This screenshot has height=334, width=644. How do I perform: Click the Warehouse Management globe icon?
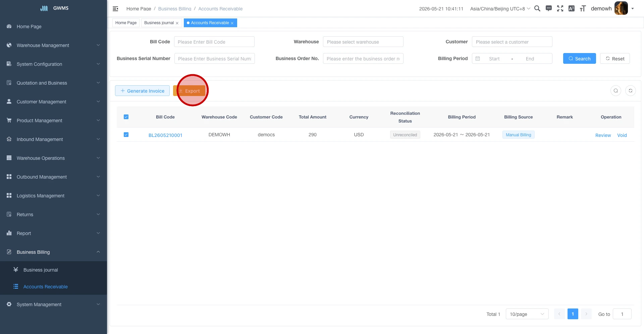click(9, 45)
